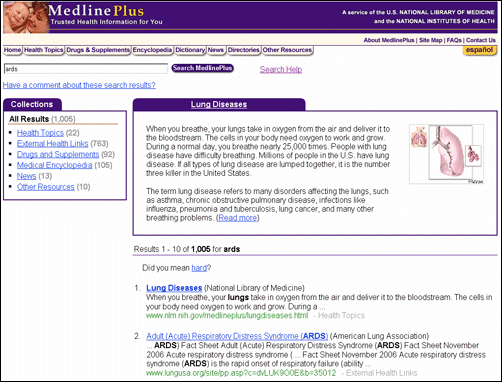Open the Search Help link
502x382 pixels.
click(x=281, y=69)
